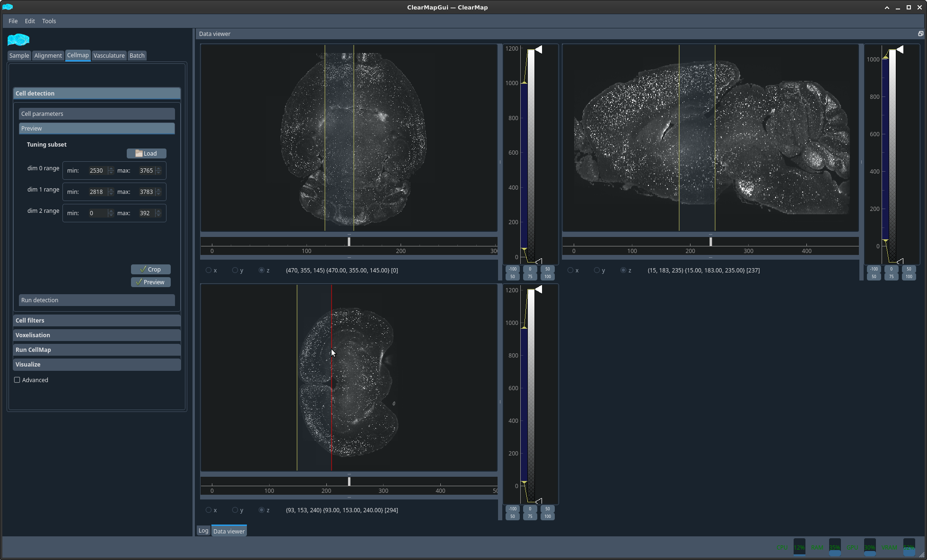Select the Cellmap tab
This screenshot has width=927, height=560.
(78, 55)
